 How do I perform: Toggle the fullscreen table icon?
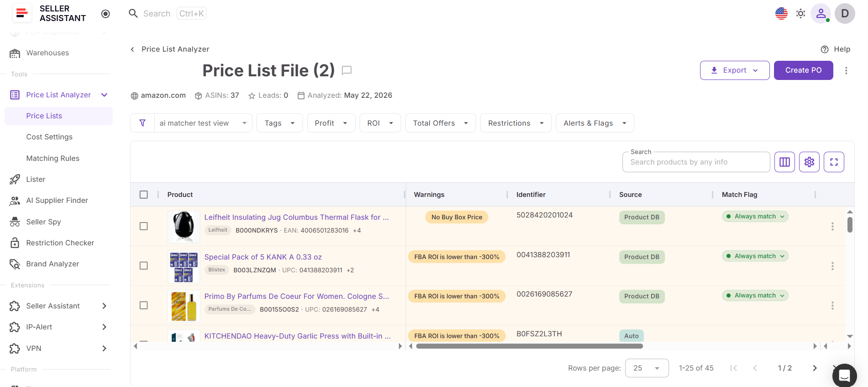pos(834,162)
